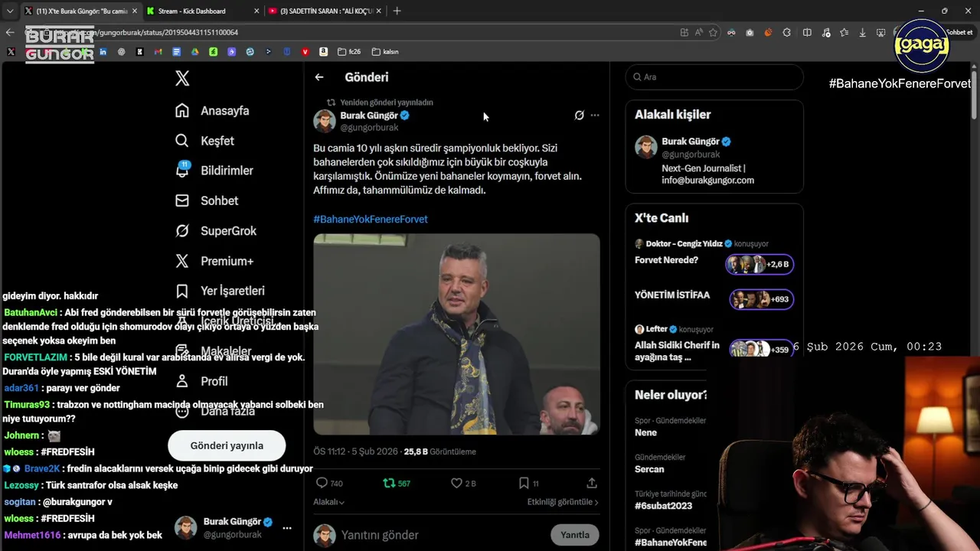Open screenshot icon in toolbar
This screenshot has height=551, width=980.
880,32
